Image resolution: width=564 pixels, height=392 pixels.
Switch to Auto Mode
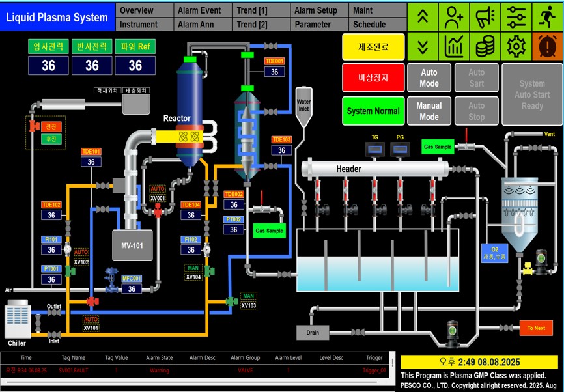pos(429,77)
